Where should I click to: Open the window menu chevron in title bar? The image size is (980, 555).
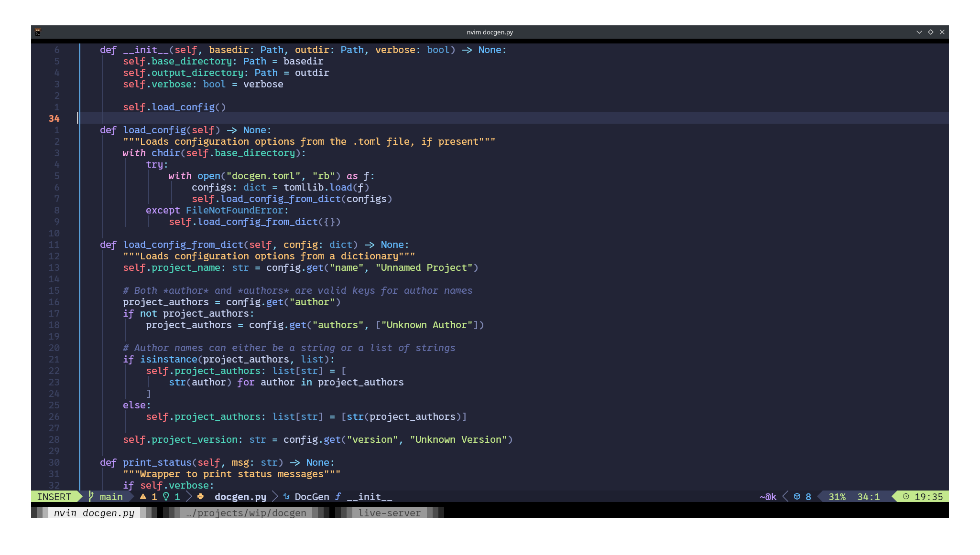[919, 32]
